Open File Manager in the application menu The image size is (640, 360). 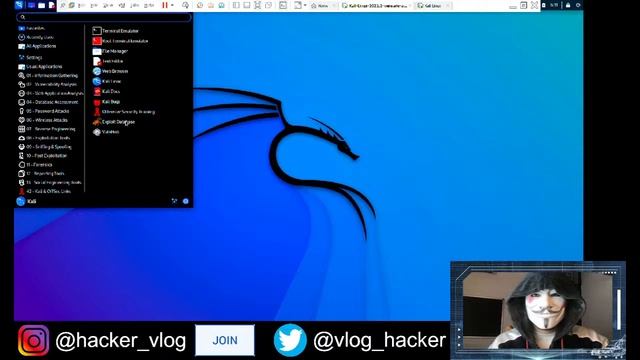(110, 51)
